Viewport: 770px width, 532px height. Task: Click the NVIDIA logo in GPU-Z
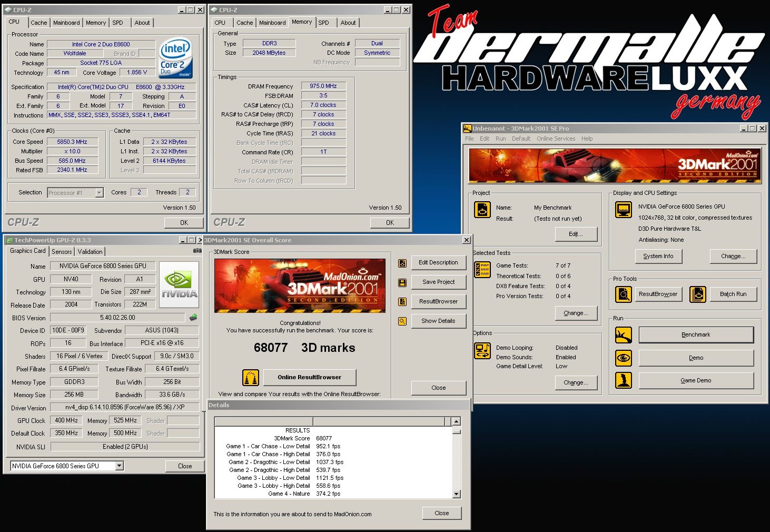(179, 285)
